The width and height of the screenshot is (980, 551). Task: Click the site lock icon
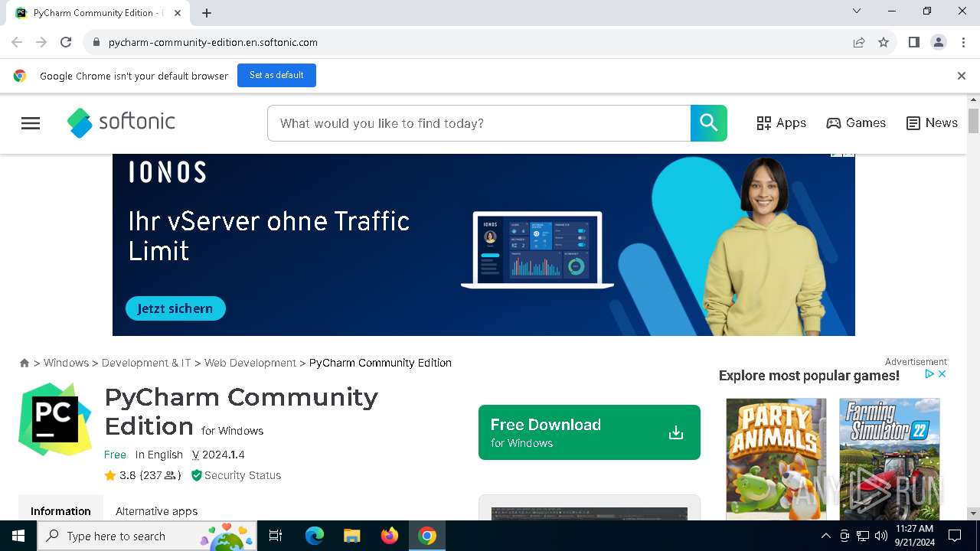point(96,42)
